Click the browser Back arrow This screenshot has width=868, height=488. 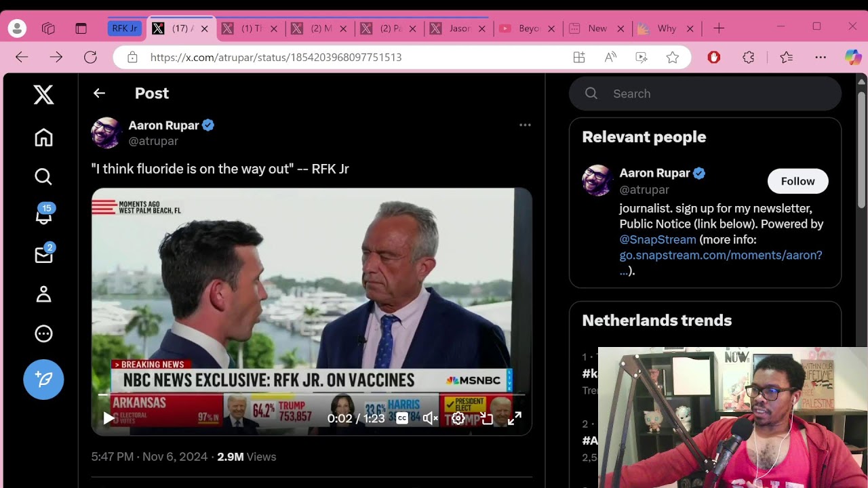[22, 58]
